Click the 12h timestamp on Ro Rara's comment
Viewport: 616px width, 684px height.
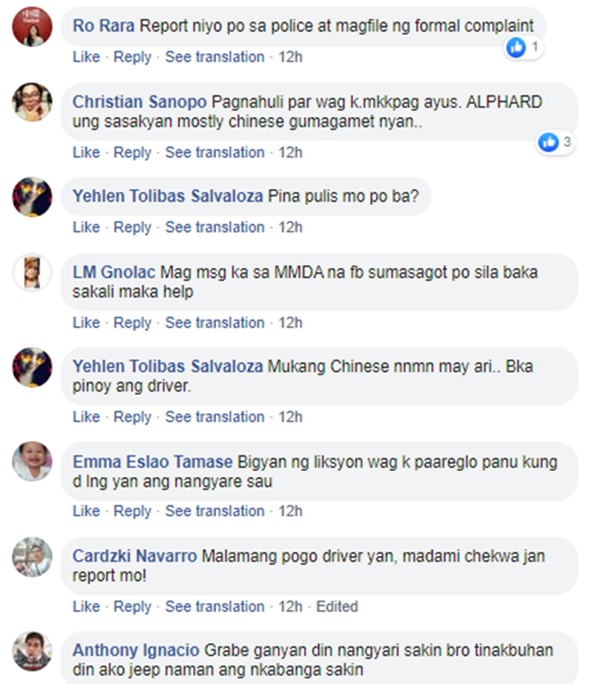pos(290,57)
